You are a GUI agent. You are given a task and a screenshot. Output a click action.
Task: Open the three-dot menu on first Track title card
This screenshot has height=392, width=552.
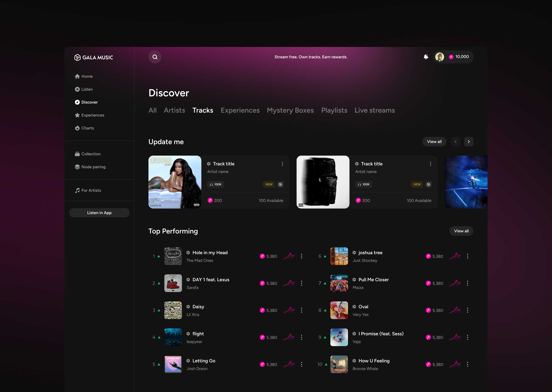[x=282, y=164]
